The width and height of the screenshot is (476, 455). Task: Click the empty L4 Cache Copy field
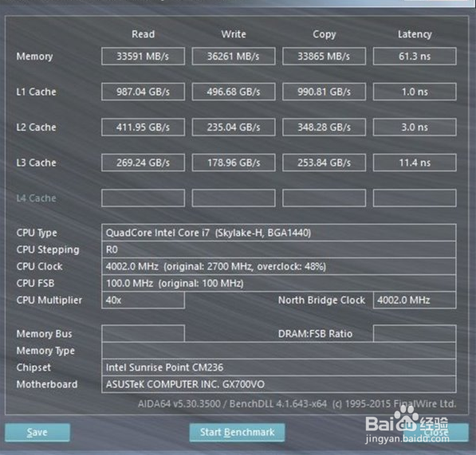pos(324,198)
